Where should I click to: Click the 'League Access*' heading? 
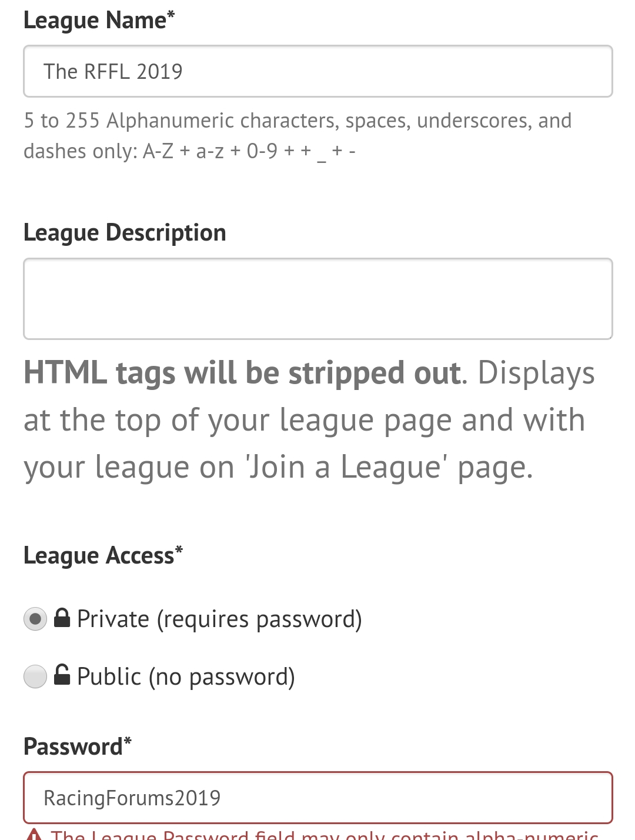[103, 556]
